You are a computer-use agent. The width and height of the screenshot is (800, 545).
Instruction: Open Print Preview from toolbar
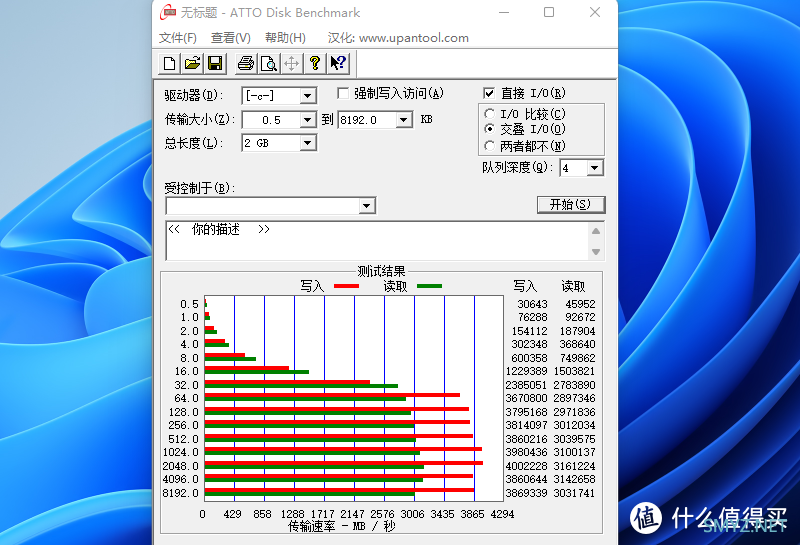(268, 63)
